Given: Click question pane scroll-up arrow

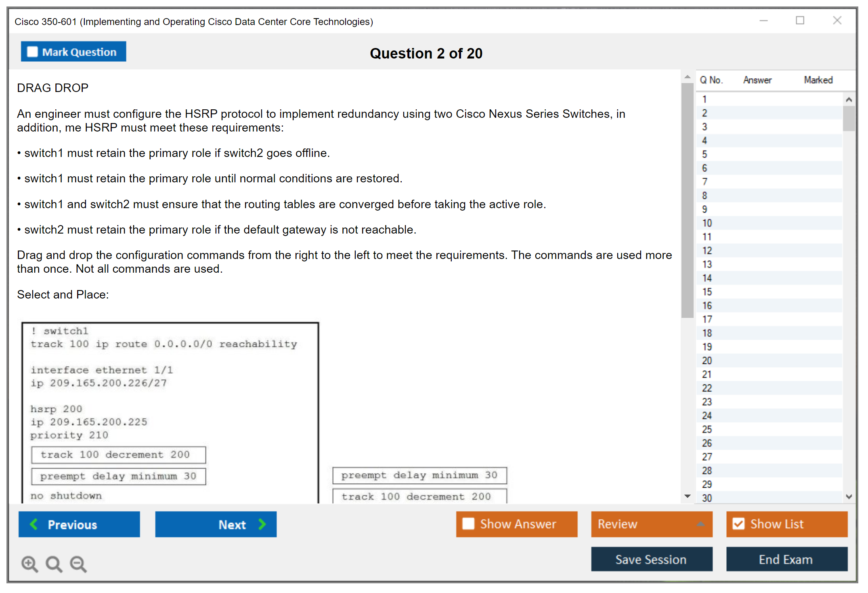Looking at the screenshot, I should click(x=688, y=77).
